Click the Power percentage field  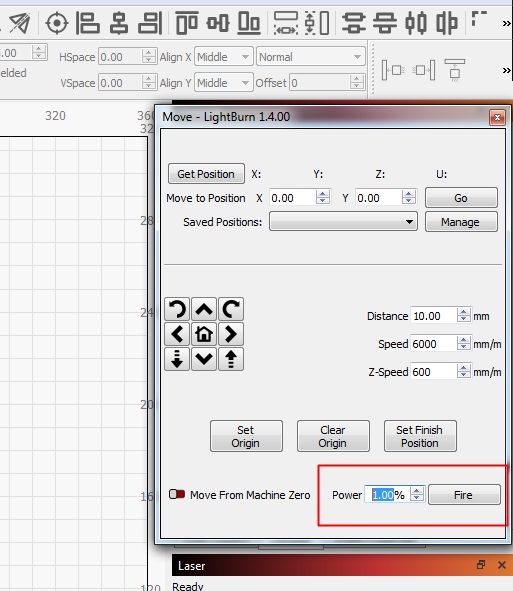coord(387,495)
